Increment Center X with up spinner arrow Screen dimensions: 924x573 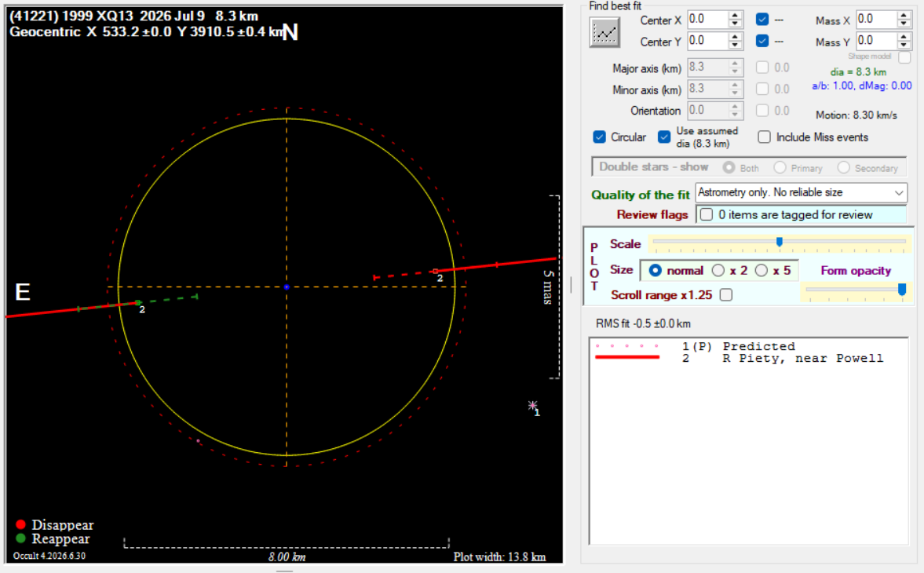click(x=735, y=16)
